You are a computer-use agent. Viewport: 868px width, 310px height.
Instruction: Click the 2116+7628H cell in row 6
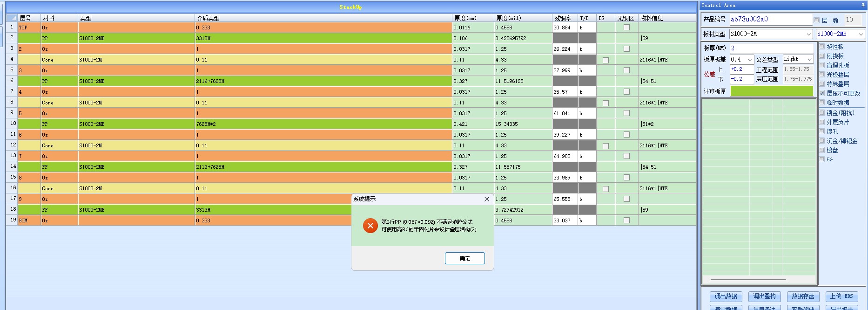click(x=323, y=81)
